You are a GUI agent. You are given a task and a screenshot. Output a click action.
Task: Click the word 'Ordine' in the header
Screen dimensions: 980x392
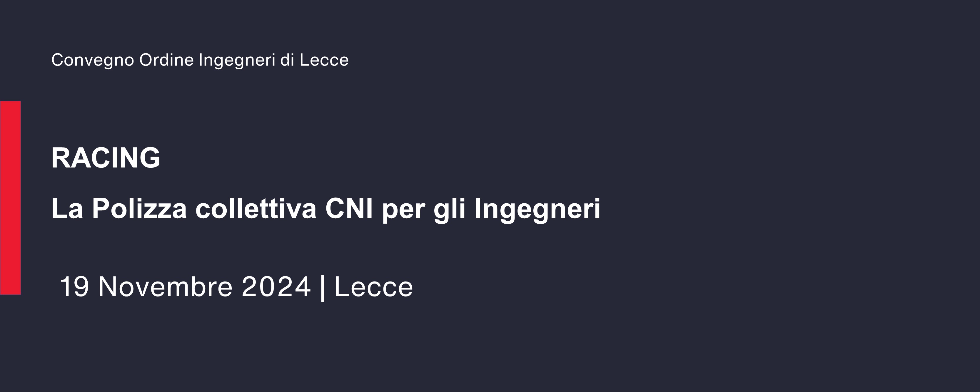[x=166, y=60]
